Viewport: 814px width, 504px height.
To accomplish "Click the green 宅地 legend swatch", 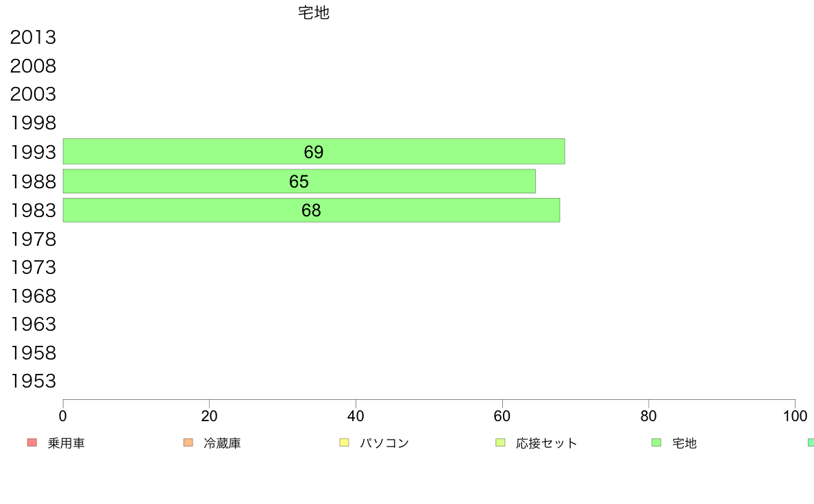I will click(656, 442).
